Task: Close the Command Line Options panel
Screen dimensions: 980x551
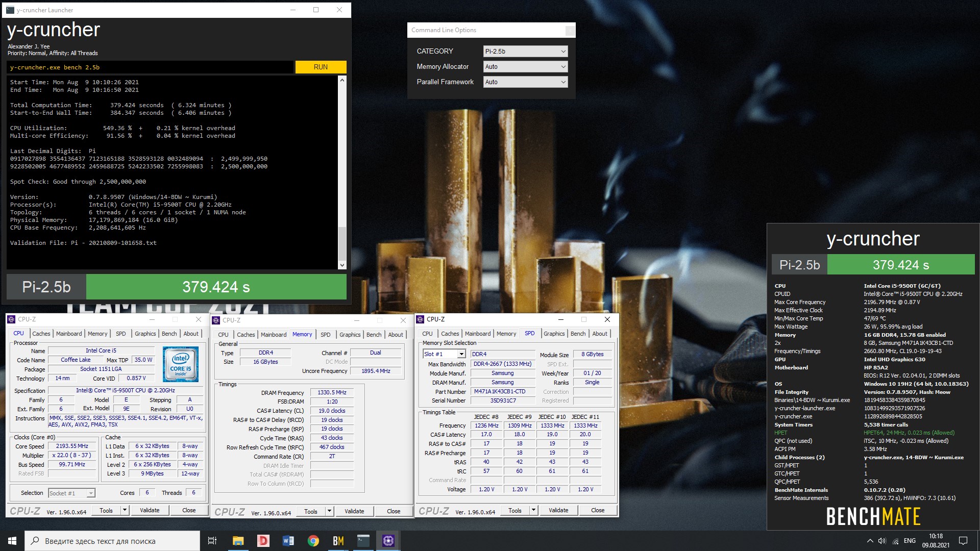Action: [570, 31]
